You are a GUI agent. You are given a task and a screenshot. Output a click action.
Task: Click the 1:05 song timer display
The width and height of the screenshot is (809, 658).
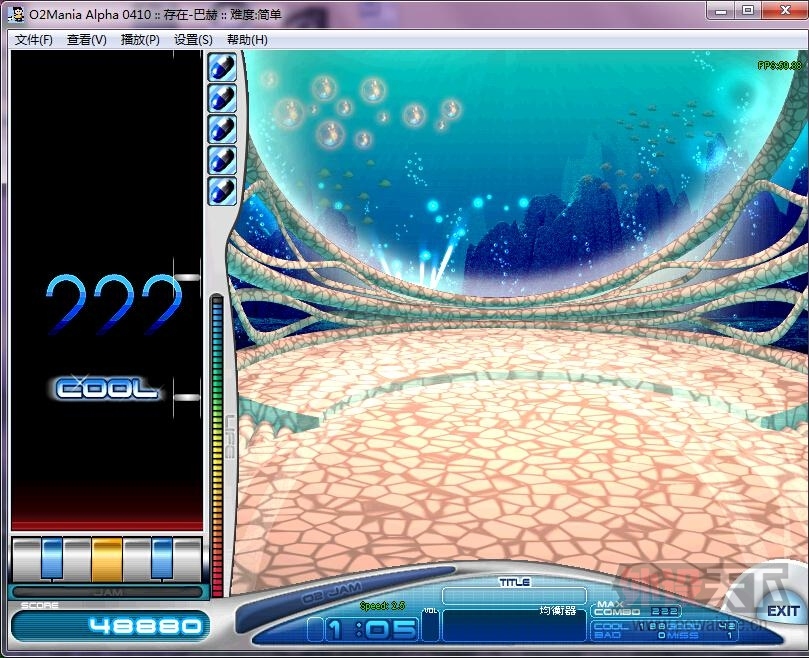[x=371, y=629]
